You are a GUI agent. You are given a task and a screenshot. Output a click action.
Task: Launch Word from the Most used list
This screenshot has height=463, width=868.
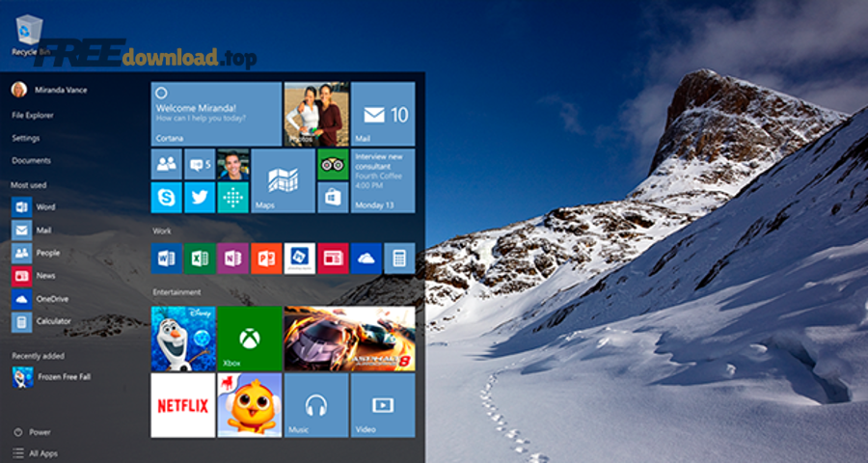coord(33,207)
